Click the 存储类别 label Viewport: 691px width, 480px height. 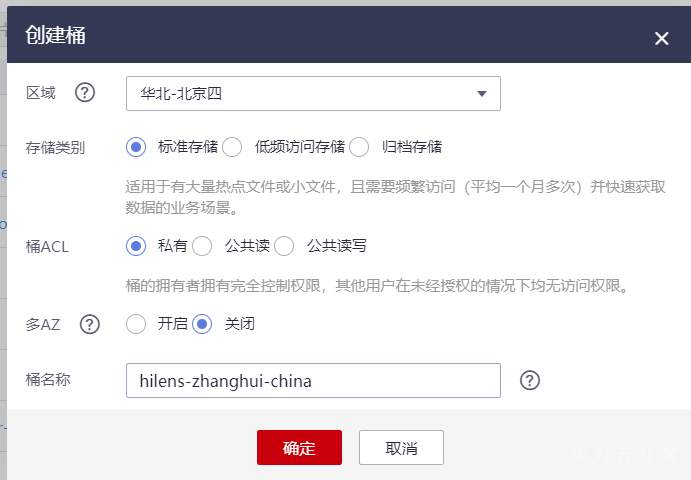pyautogui.click(x=55, y=147)
